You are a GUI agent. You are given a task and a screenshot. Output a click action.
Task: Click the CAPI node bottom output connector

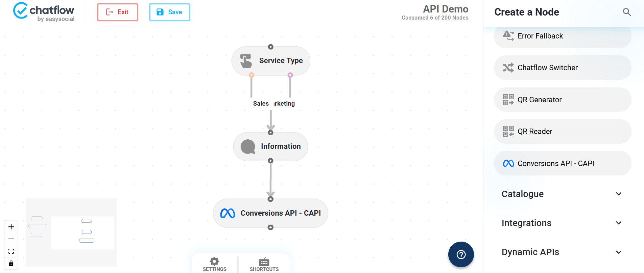(x=270, y=227)
